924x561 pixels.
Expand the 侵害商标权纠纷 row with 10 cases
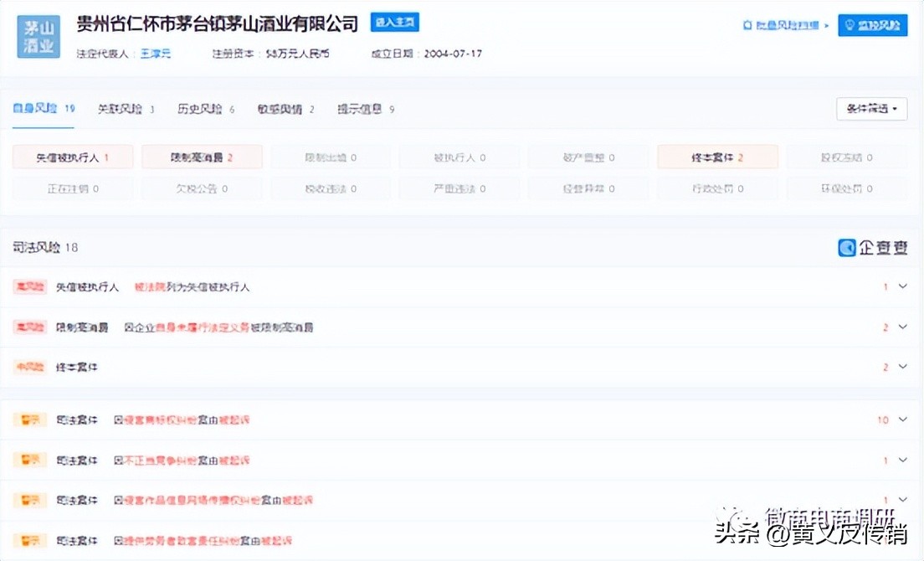(901, 419)
